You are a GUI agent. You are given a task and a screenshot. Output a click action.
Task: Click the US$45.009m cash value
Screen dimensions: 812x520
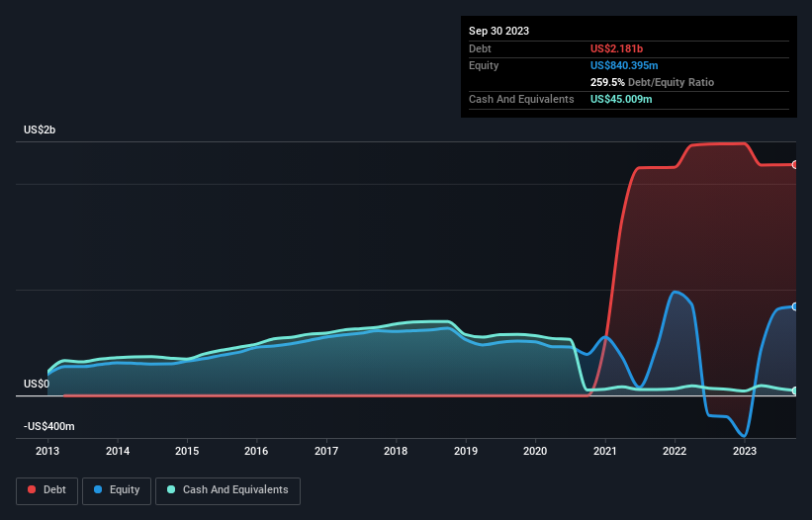click(x=621, y=99)
